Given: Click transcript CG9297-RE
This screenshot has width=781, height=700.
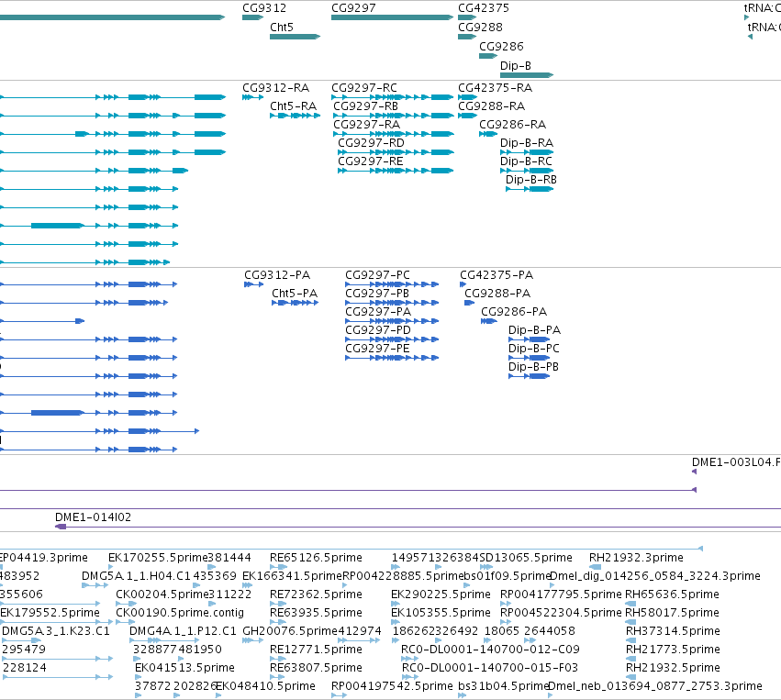Looking at the screenshot, I should 396,171.
